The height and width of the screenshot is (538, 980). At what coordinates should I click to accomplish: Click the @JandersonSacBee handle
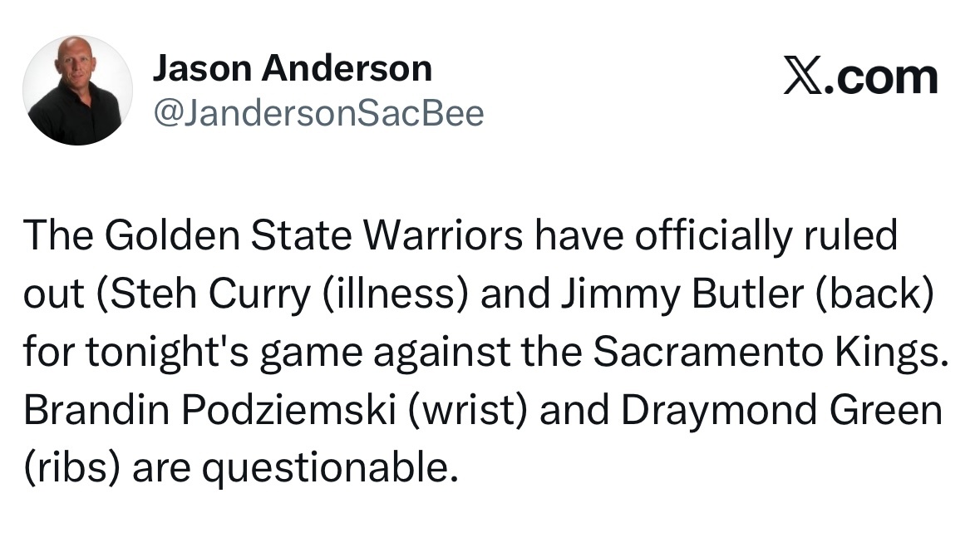(x=318, y=113)
